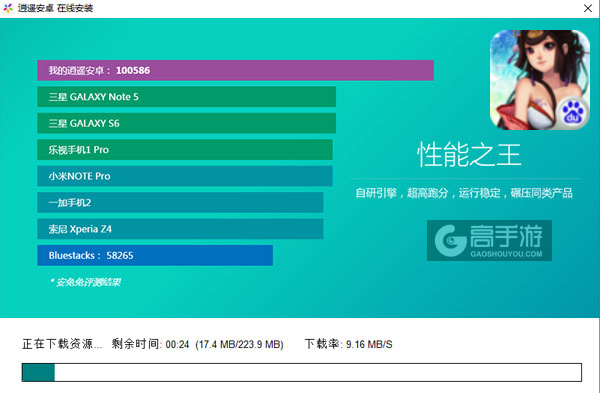This screenshot has height=393, width=600.
Task: Close the 逍遥安卓 installer window
Action: coord(588,8)
